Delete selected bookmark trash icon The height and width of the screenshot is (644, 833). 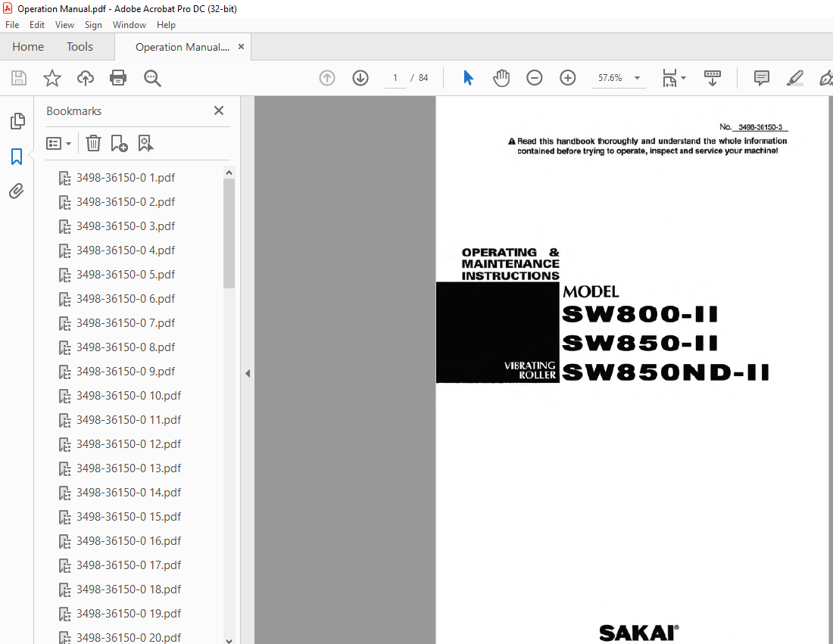93,143
